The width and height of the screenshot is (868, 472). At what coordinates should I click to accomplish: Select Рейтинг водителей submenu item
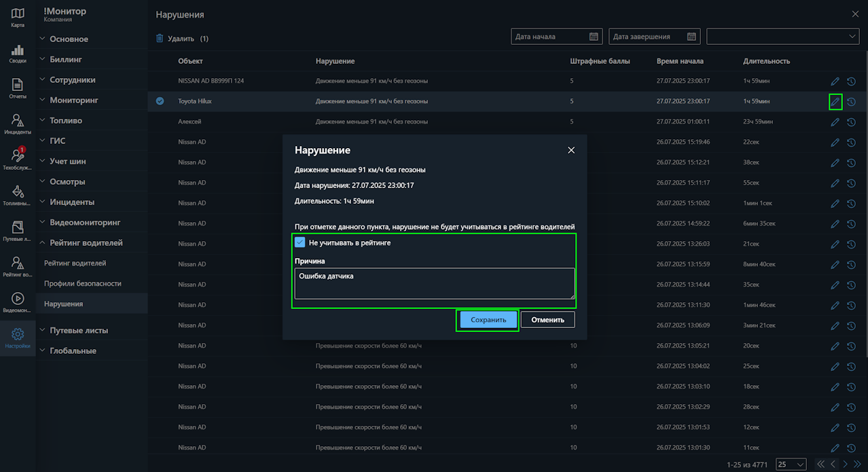75,264
